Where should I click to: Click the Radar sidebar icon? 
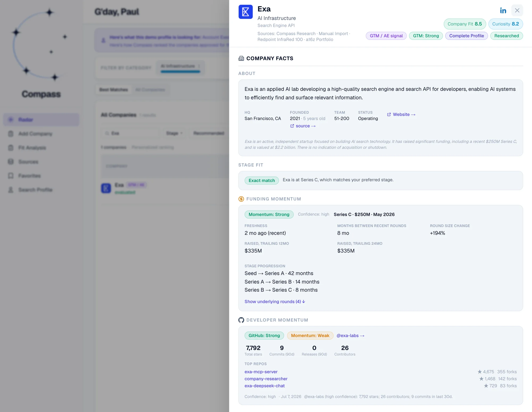(x=11, y=120)
